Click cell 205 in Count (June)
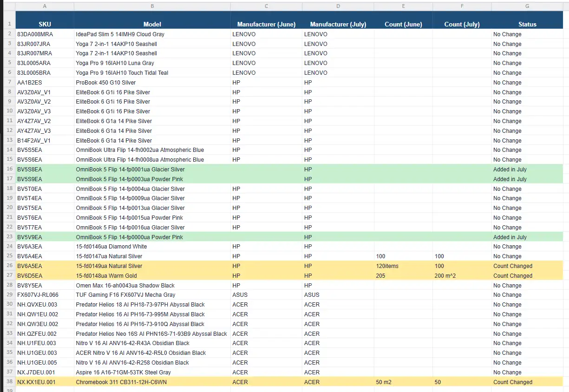Viewport: 569px width, 392px height. tap(403, 276)
